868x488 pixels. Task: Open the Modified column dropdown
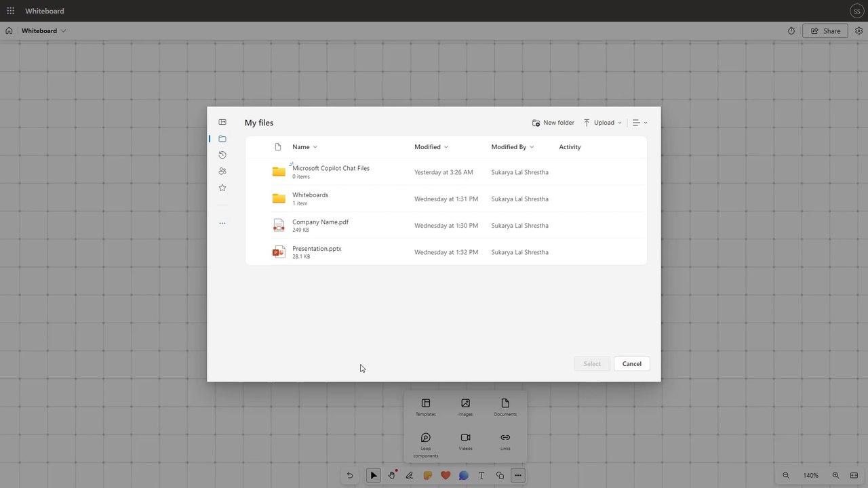[x=431, y=147]
